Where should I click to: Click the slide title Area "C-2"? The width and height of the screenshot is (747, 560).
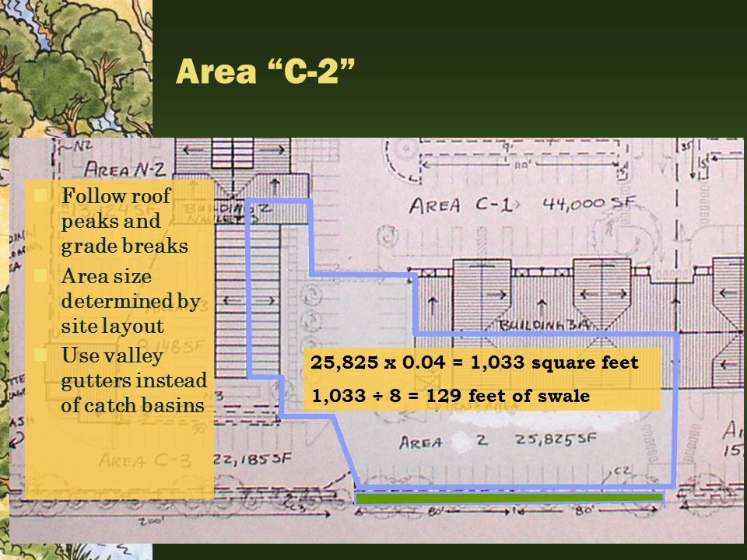(265, 72)
